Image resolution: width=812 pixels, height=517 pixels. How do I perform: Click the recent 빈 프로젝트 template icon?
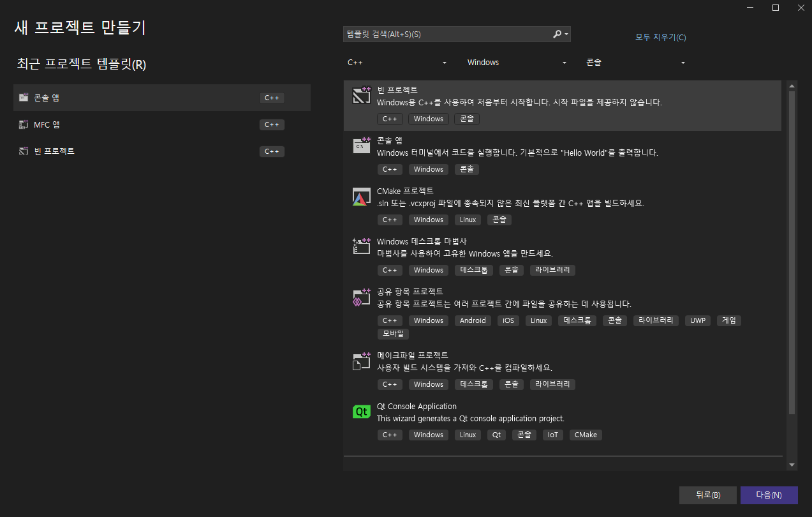(x=24, y=151)
